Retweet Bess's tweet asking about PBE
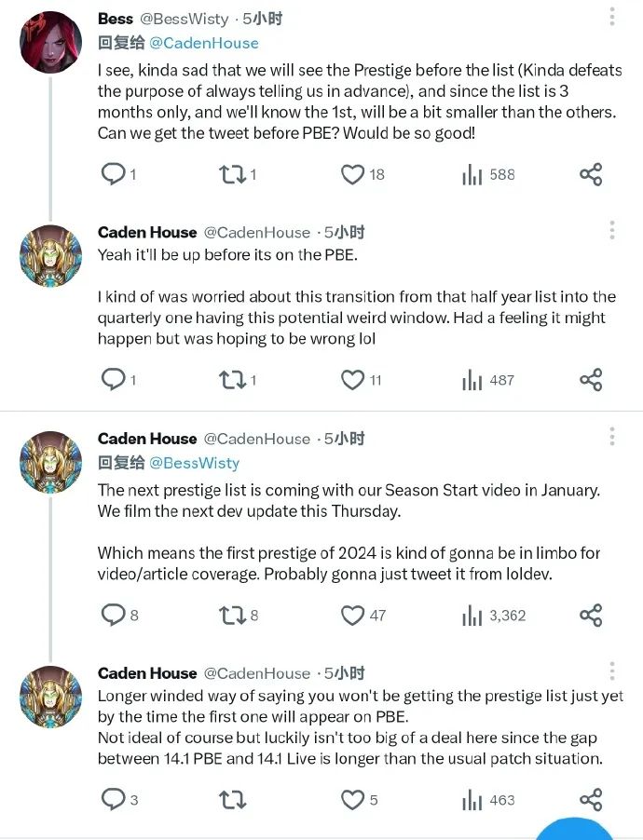Screen dimensions: 643x840 coord(232,174)
